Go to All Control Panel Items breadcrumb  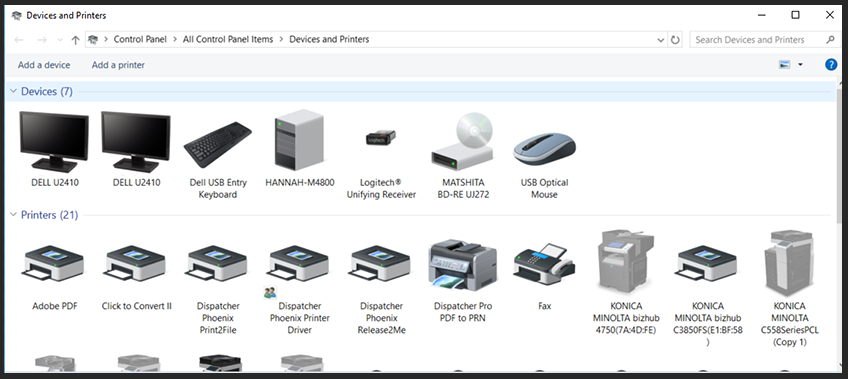pos(228,39)
